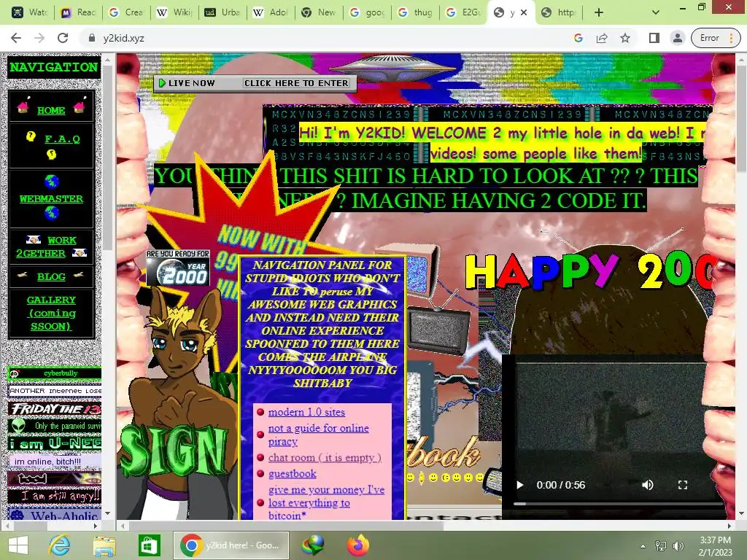Play the embedded video
Viewport: 747px width, 560px height.
tap(519, 485)
